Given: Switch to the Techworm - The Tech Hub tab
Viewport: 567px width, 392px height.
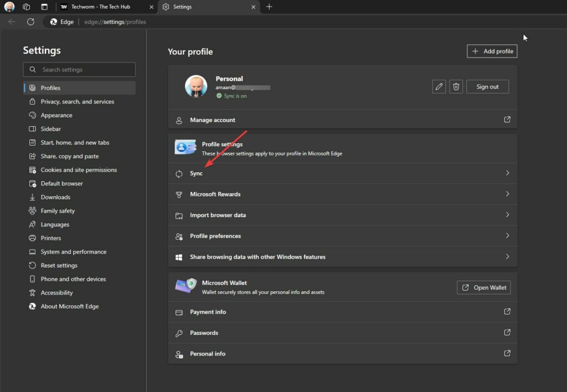Looking at the screenshot, I should [106, 7].
